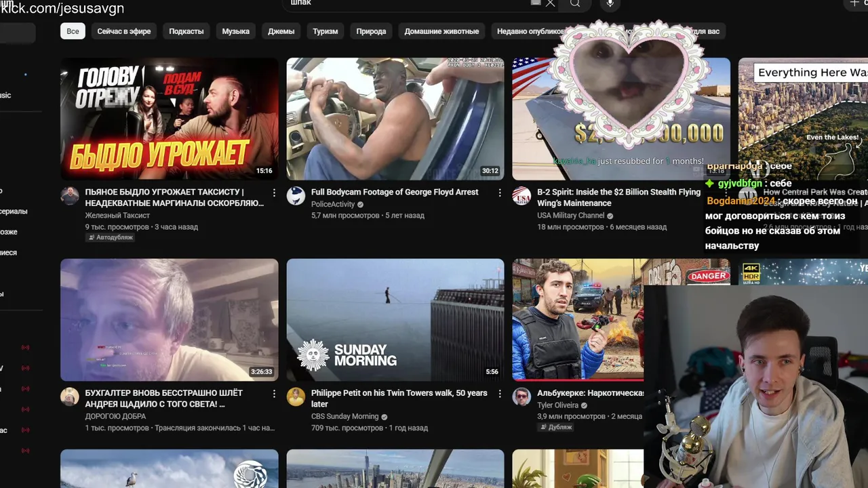
Task: Select the Сейчас в эфире chip
Action: click(x=124, y=31)
